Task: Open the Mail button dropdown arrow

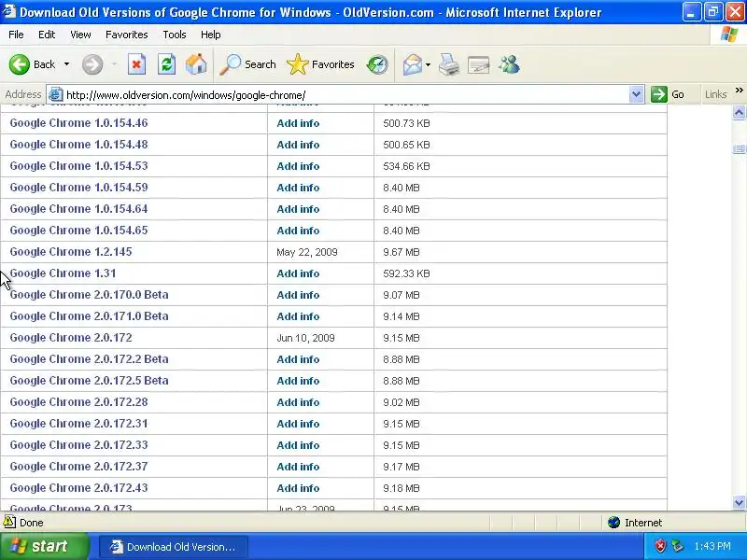Action: 428,64
